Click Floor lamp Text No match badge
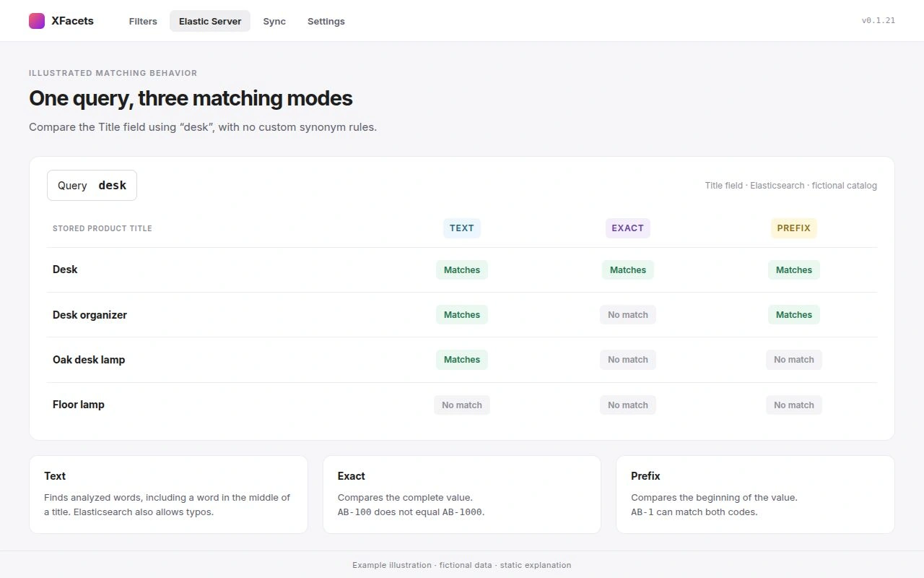This screenshot has height=578, width=924. (x=462, y=405)
